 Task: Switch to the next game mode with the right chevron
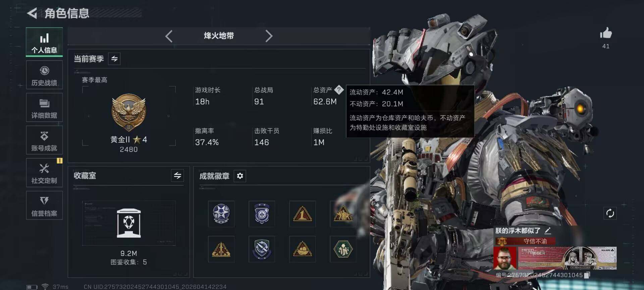(269, 36)
